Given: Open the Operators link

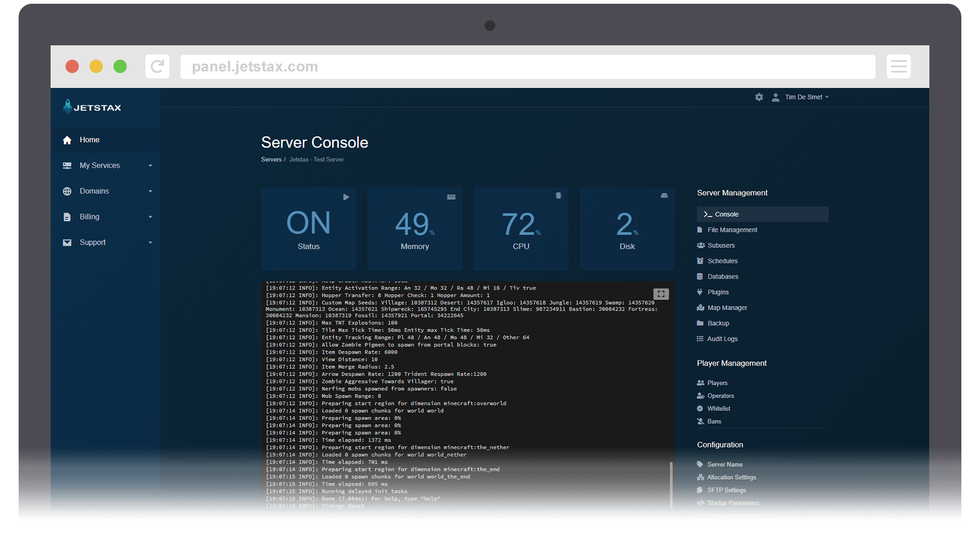Looking at the screenshot, I should click(x=721, y=395).
